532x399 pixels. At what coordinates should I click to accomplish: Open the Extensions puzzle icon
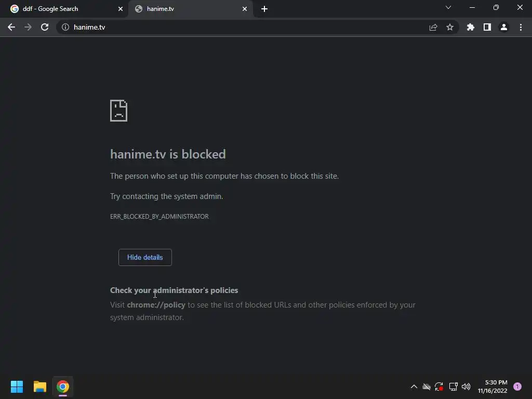point(471,27)
